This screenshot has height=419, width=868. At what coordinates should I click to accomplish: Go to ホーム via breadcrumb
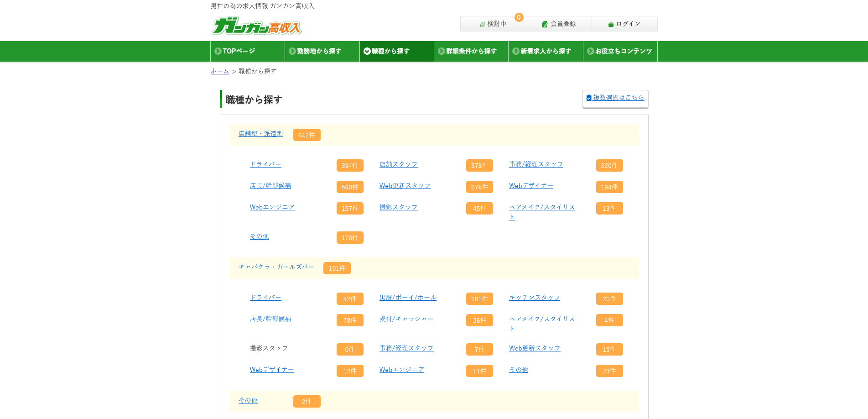pos(220,71)
